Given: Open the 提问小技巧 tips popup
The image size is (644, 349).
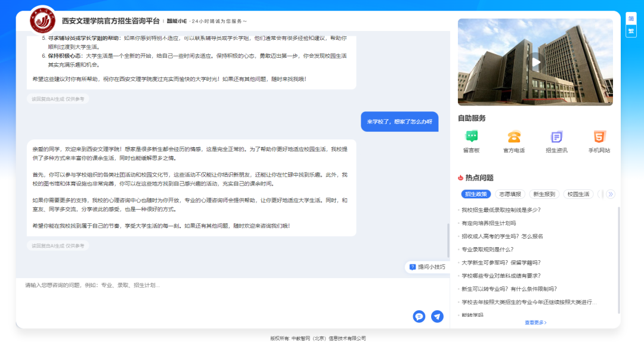Looking at the screenshot, I should tap(428, 267).
